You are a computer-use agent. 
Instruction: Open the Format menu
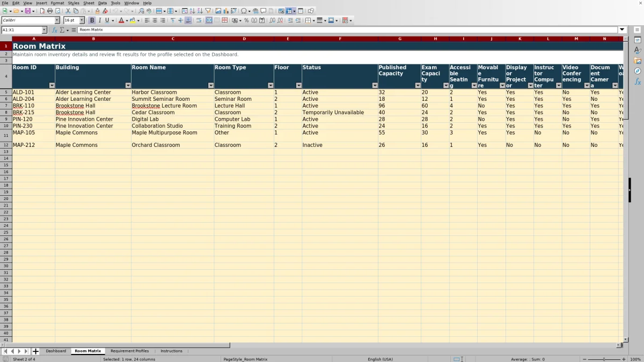pos(57,3)
